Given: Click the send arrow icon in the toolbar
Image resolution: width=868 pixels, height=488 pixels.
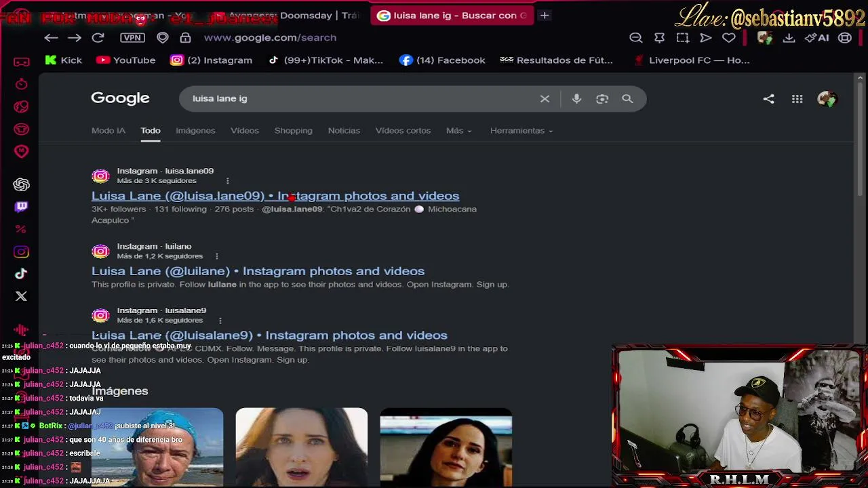Looking at the screenshot, I should (x=706, y=38).
